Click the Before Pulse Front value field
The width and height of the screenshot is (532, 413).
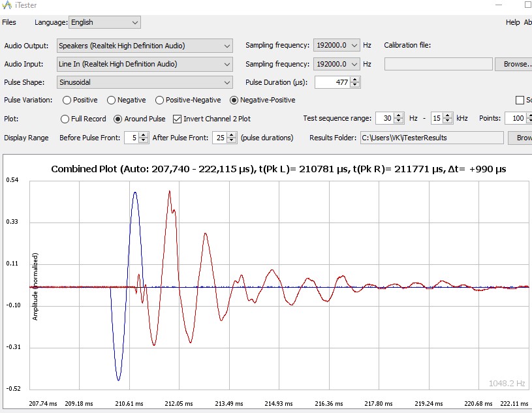pos(132,138)
